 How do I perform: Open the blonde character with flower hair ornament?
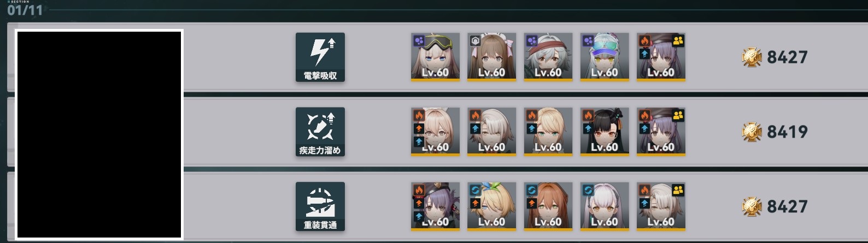491,206
